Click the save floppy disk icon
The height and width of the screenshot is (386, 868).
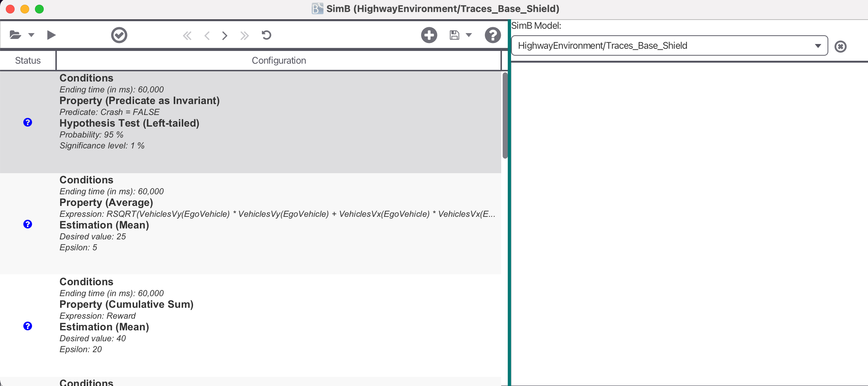click(x=454, y=35)
